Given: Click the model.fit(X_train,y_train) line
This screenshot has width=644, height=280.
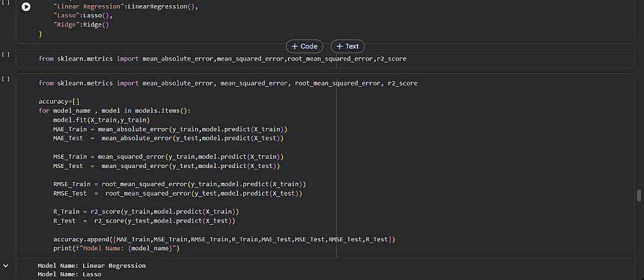Looking at the screenshot, I should click(102, 120).
